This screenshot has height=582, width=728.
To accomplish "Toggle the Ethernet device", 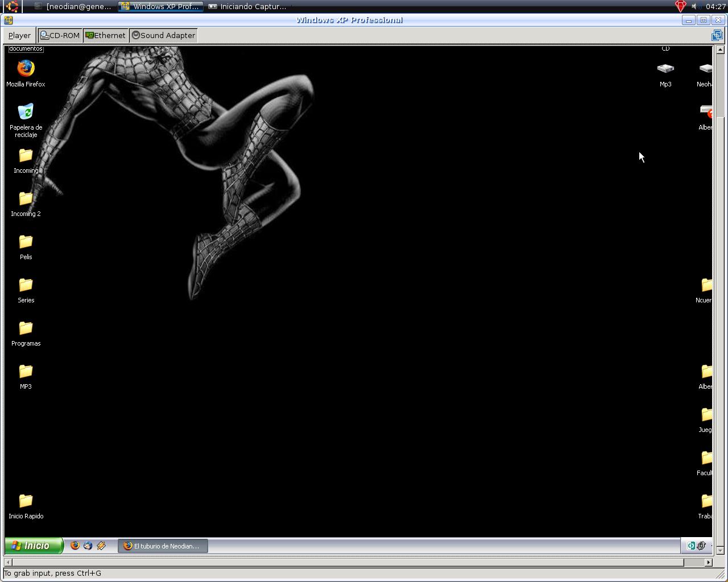I will [x=106, y=35].
